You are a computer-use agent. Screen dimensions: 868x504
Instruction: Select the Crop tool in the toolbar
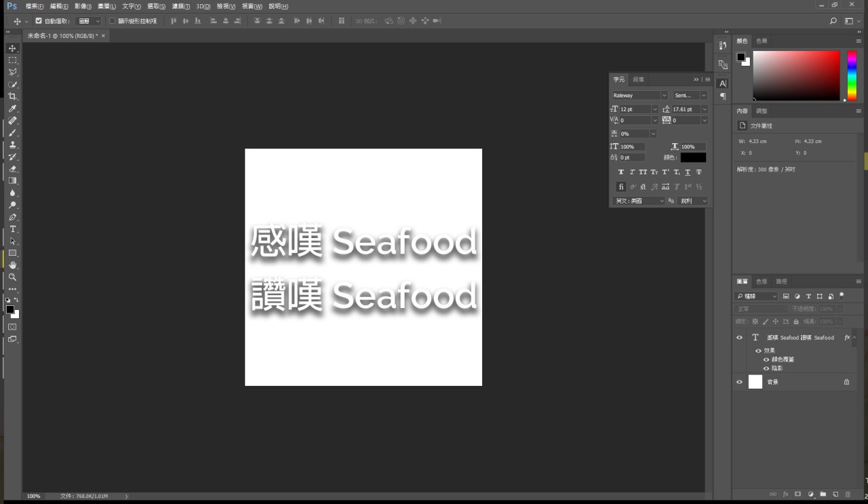pyautogui.click(x=12, y=96)
